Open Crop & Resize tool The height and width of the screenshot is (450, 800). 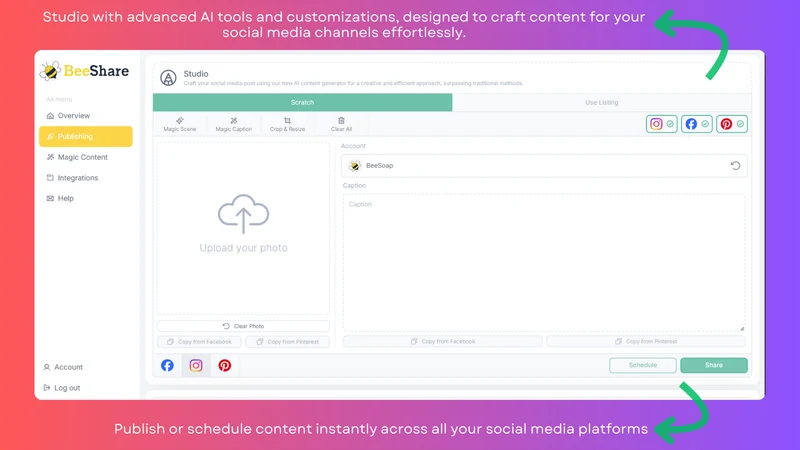pyautogui.click(x=287, y=124)
